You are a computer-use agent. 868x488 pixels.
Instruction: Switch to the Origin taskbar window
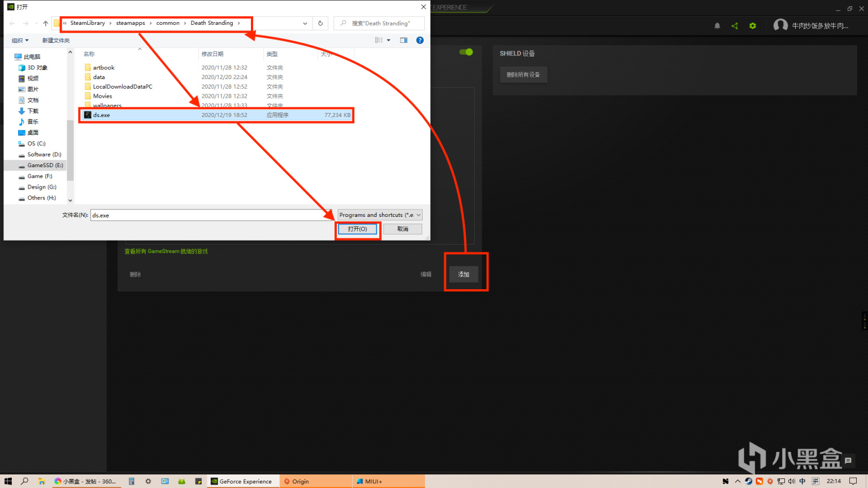315,481
